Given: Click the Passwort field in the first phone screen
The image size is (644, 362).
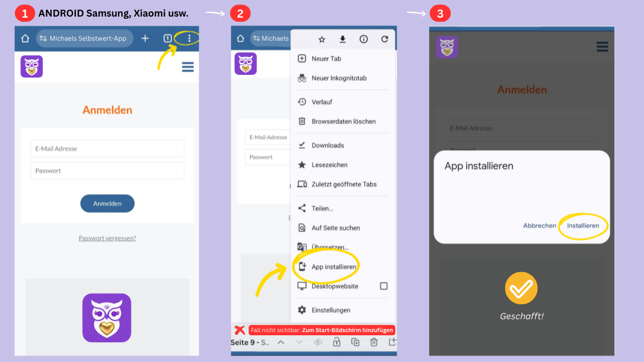Looking at the screenshot, I should pyautogui.click(x=108, y=171).
